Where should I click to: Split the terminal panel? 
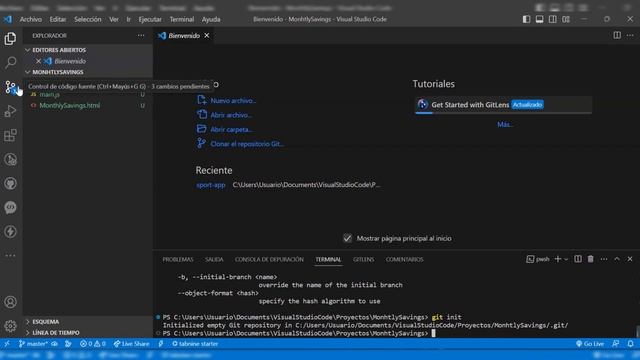[x=578, y=259]
